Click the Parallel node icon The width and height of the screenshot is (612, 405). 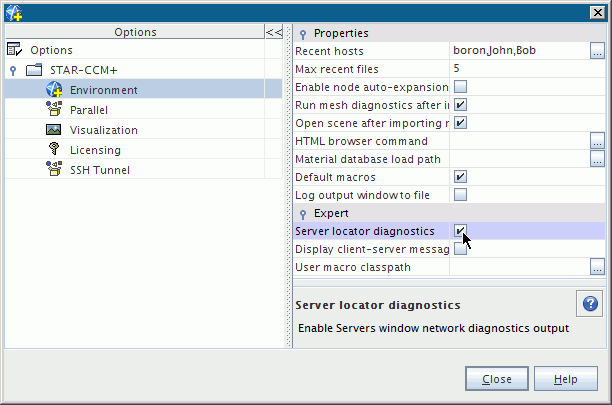54,110
